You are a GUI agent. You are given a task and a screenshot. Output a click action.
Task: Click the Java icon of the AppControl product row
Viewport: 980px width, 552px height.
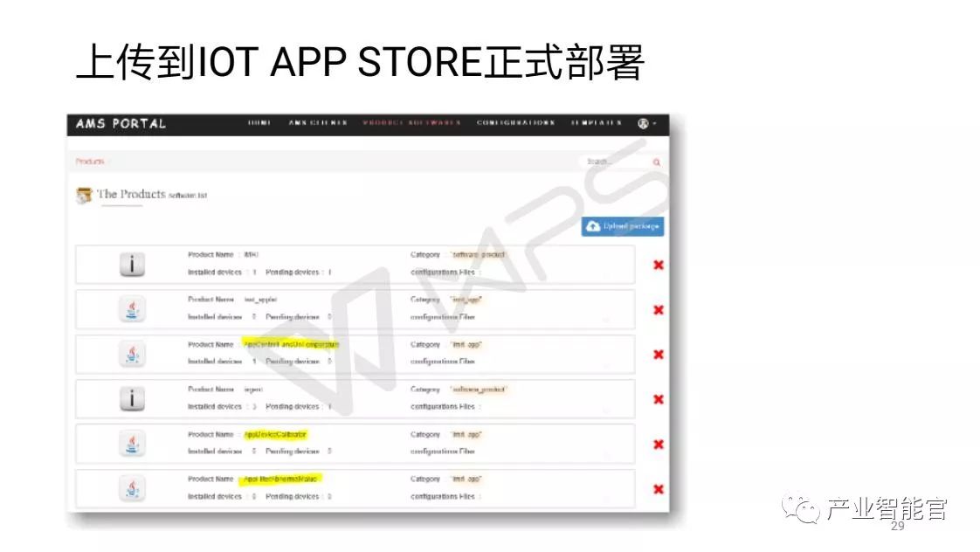point(132,355)
